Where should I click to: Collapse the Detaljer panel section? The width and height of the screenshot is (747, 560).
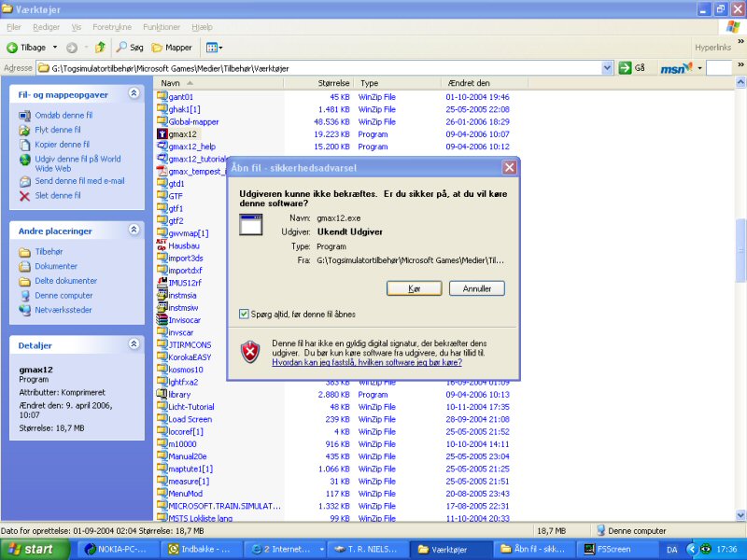[134, 344]
